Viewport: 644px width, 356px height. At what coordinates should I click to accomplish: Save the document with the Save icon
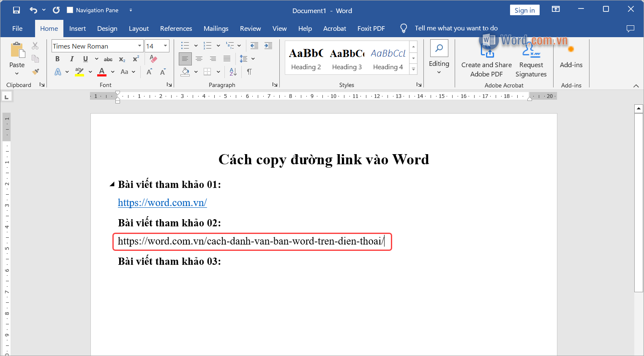[16, 10]
